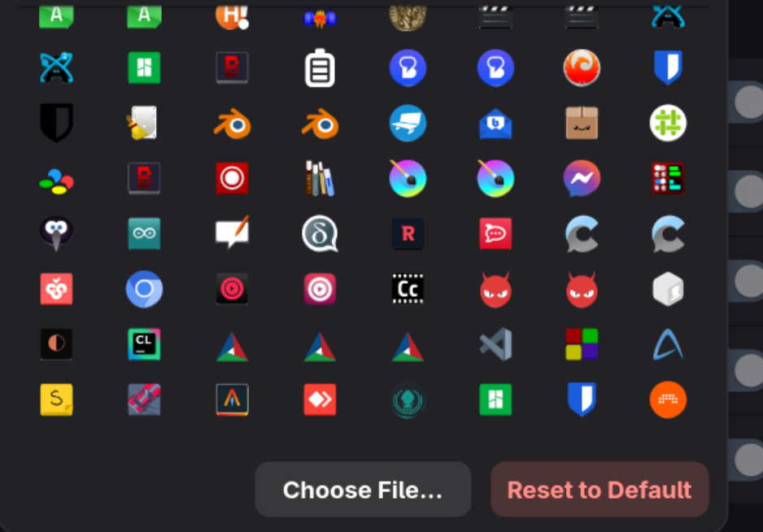Select the red Rocket.Chat speech bubble icon
This screenshot has height=532, width=763.
(x=495, y=233)
